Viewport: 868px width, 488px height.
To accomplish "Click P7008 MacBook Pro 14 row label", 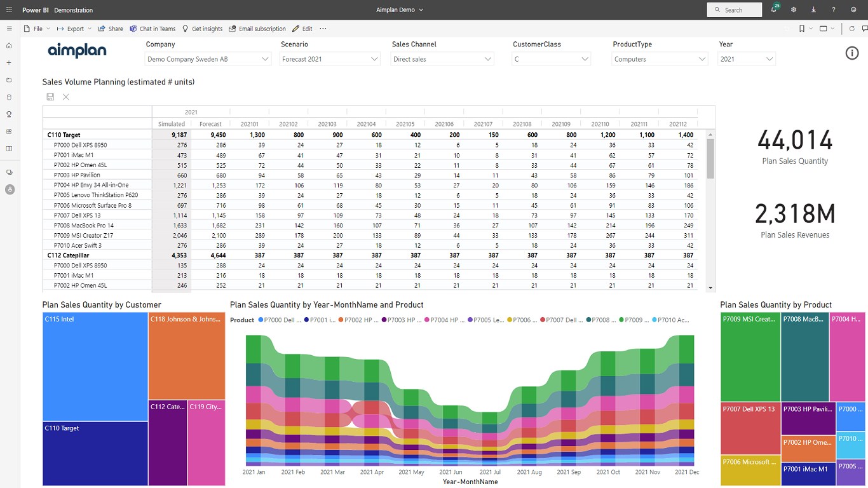I will [x=84, y=225].
